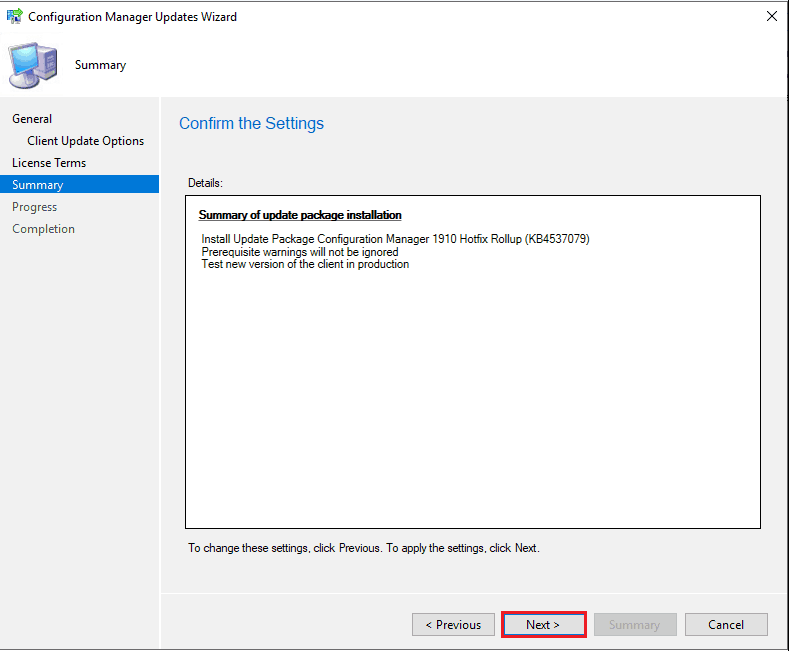Screen dimensions: 790x651
Task: Click the computer icon beside Summary header
Action: (33, 66)
